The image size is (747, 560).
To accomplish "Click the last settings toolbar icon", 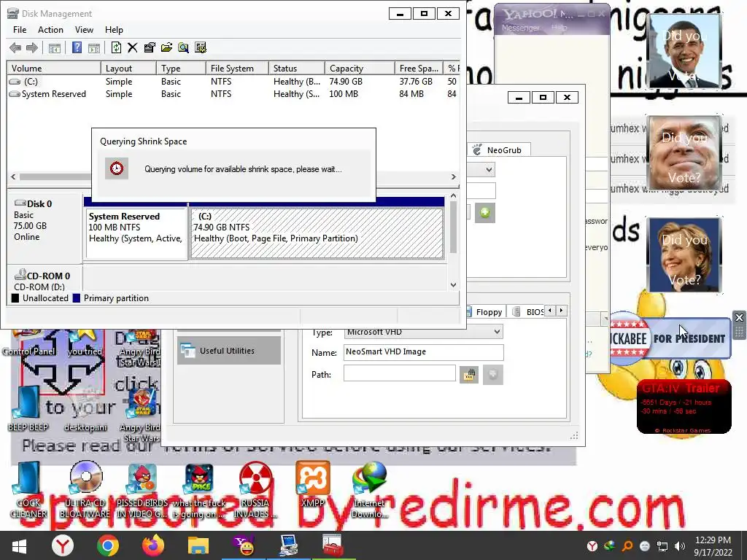I will [201, 47].
